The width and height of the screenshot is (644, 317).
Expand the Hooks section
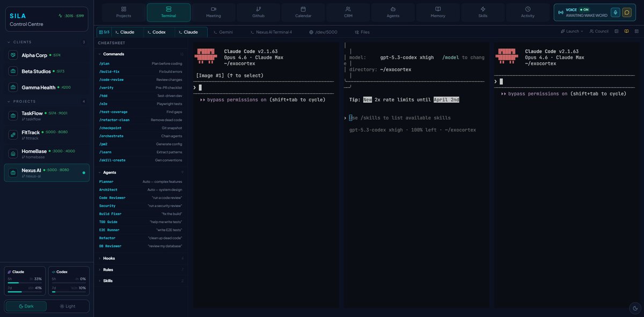[141, 258]
